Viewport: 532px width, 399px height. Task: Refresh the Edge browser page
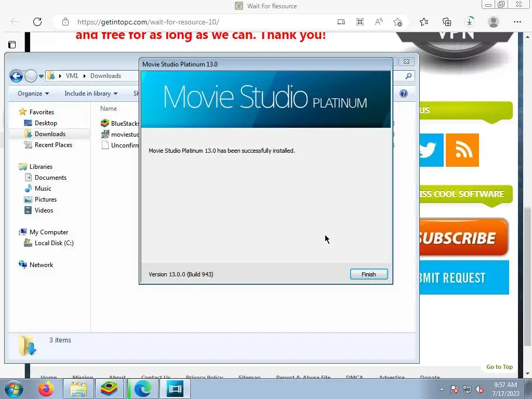pos(37,22)
